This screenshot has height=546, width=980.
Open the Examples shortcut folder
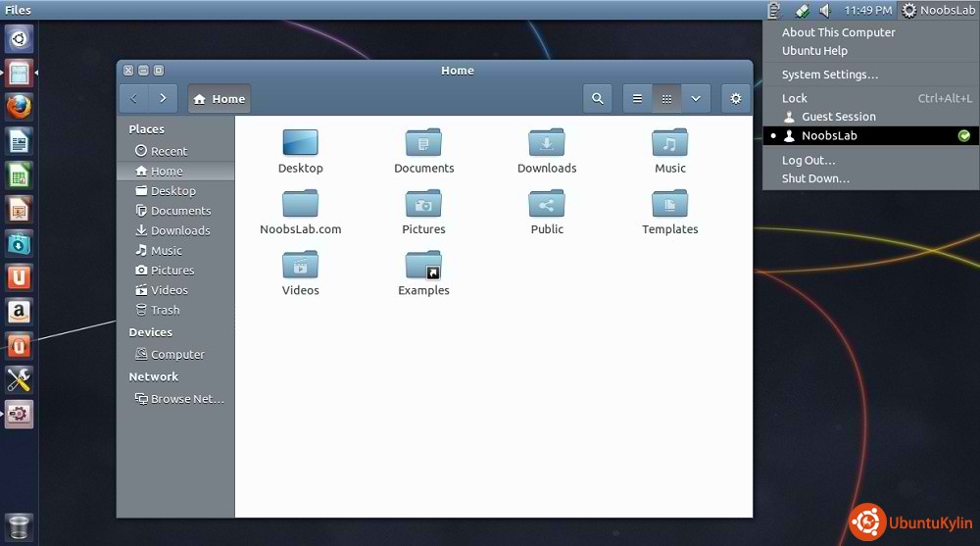[423, 267]
